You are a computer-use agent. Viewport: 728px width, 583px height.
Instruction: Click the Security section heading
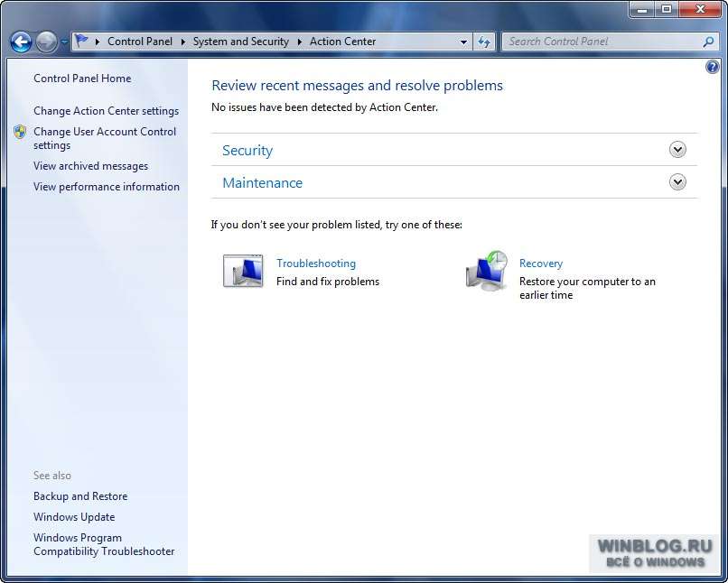tap(247, 151)
